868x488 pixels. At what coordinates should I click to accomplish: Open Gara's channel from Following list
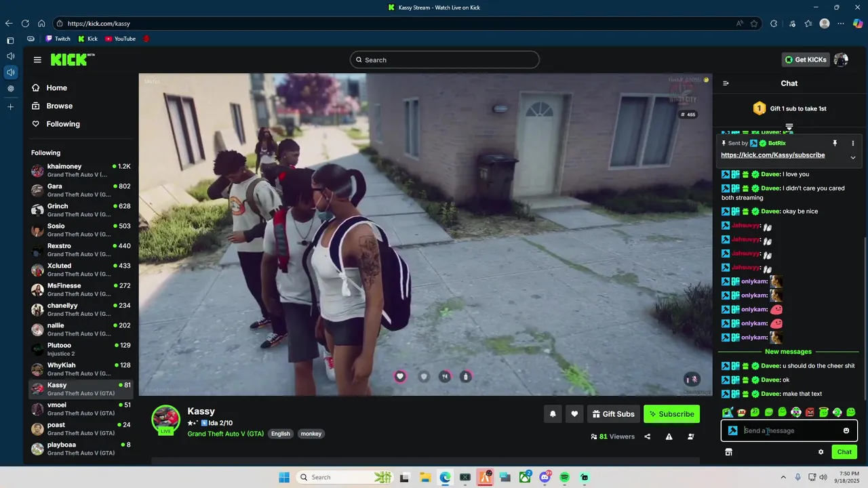(x=81, y=190)
